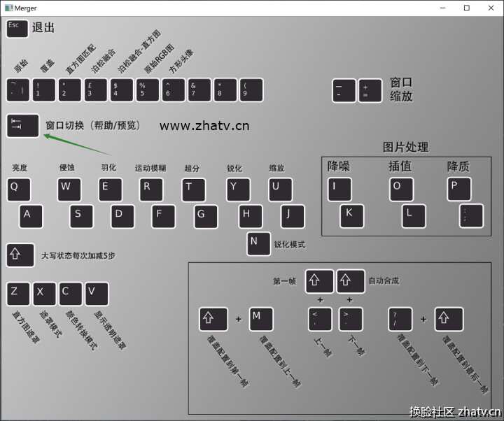The height and width of the screenshot is (421, 504).
Task: Click the O key under 插值
Action: (x=402, y=190)
